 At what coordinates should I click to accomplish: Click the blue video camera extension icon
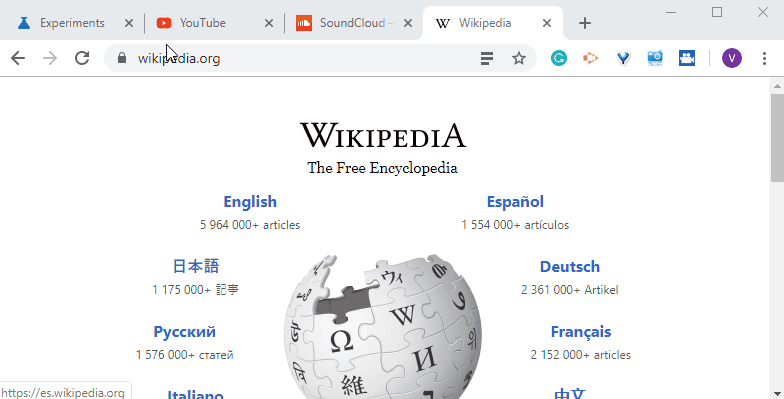687,58
